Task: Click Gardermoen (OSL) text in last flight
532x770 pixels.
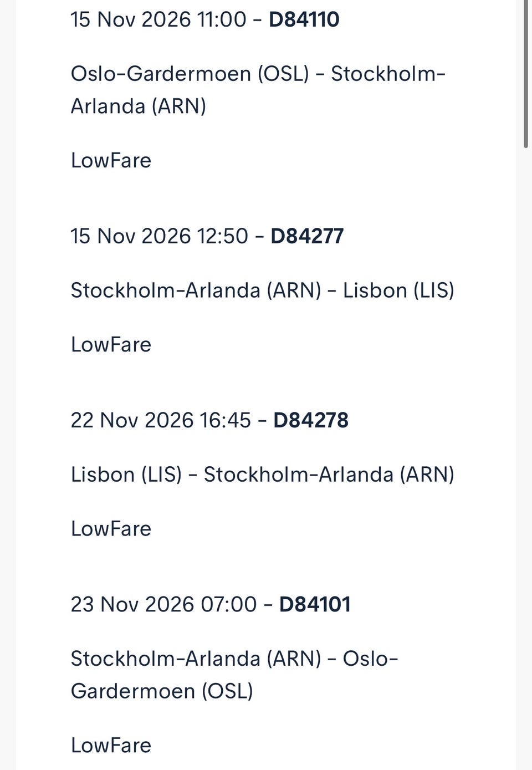Action: [162, 691]
